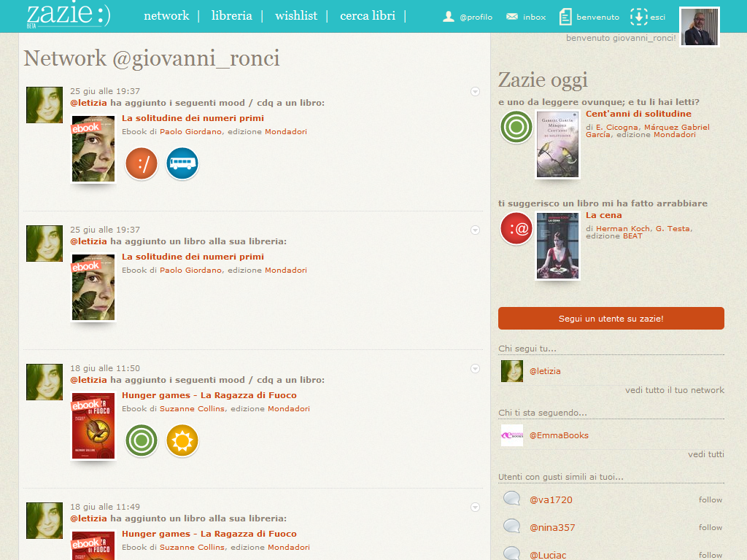Click the yellow sun mood badge
Image resolution: width=747 pixels, height=560 pixels.
(182, 440)
